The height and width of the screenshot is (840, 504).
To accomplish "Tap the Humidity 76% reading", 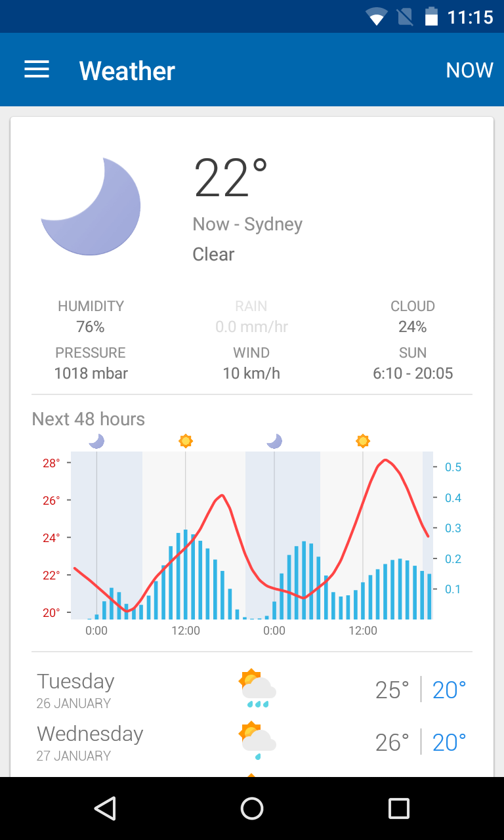I will click(91, 317).
